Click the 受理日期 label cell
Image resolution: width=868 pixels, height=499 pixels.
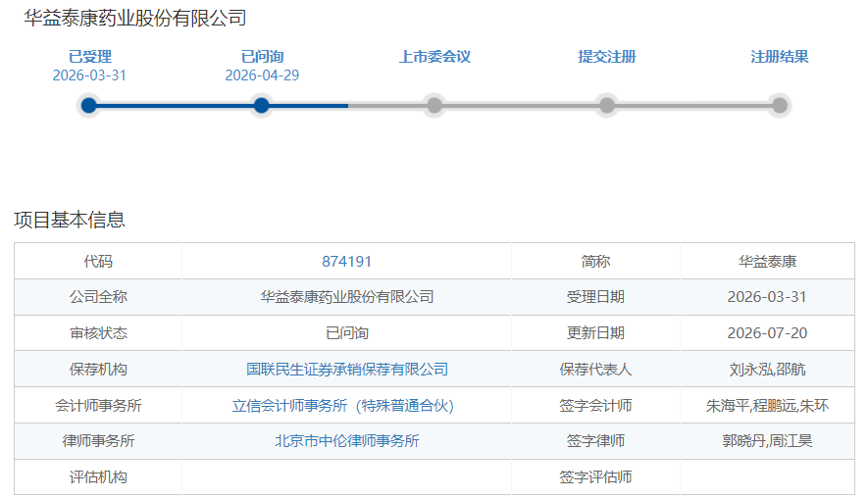[595, 297]
